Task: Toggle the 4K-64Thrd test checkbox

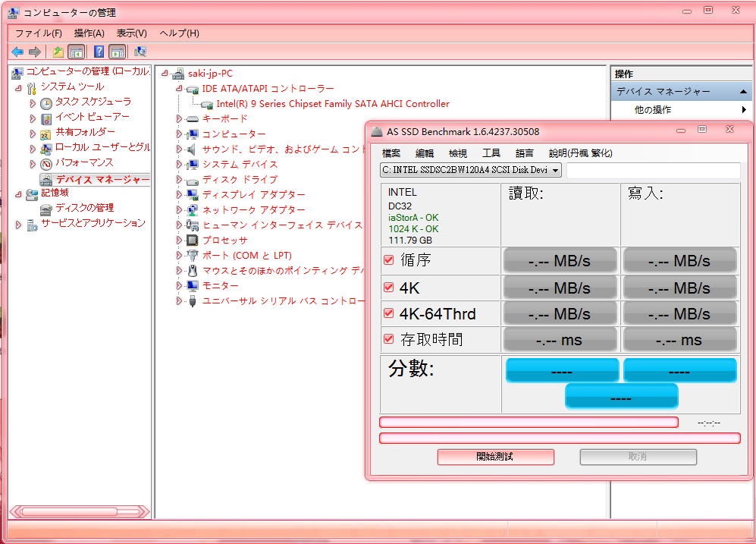Action: (x=389, y=313)
